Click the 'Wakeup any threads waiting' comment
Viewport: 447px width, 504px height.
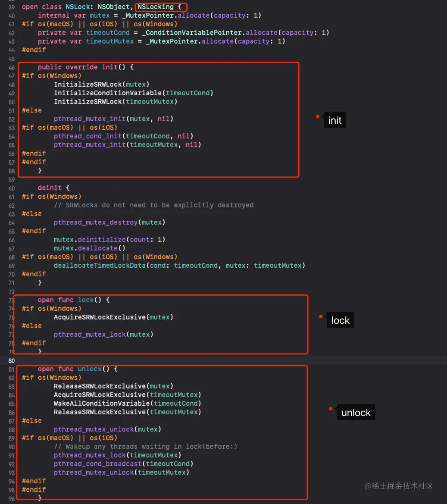[x=146, y=447]
